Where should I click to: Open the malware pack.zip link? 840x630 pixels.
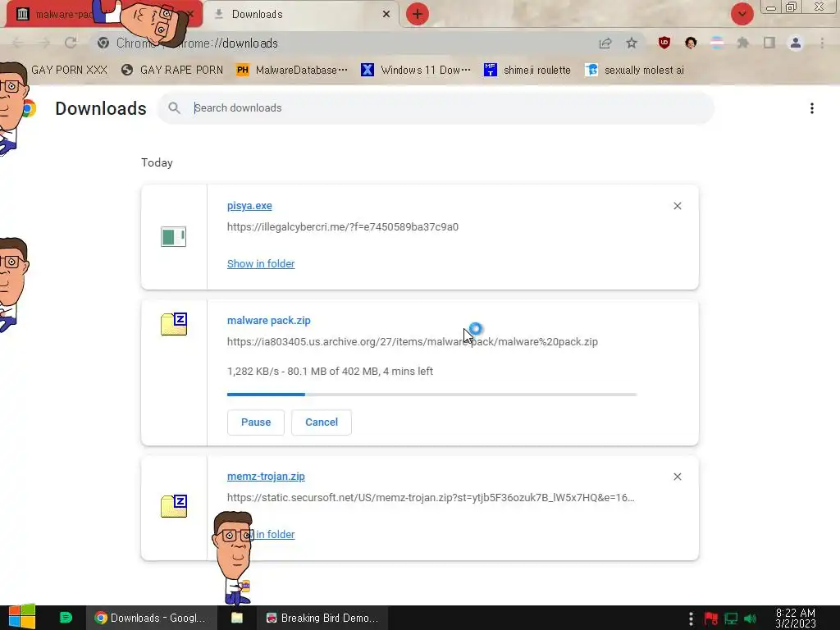(x=269, y=321)
